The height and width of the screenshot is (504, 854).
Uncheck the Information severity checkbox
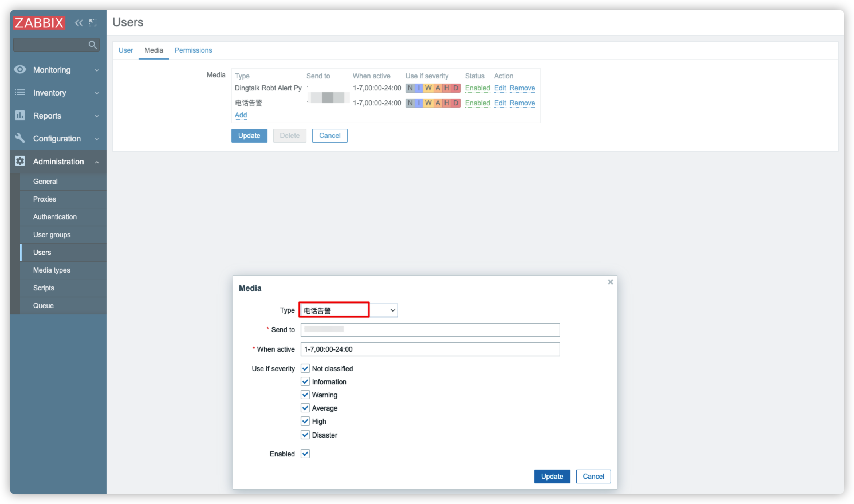click(305, 382)
